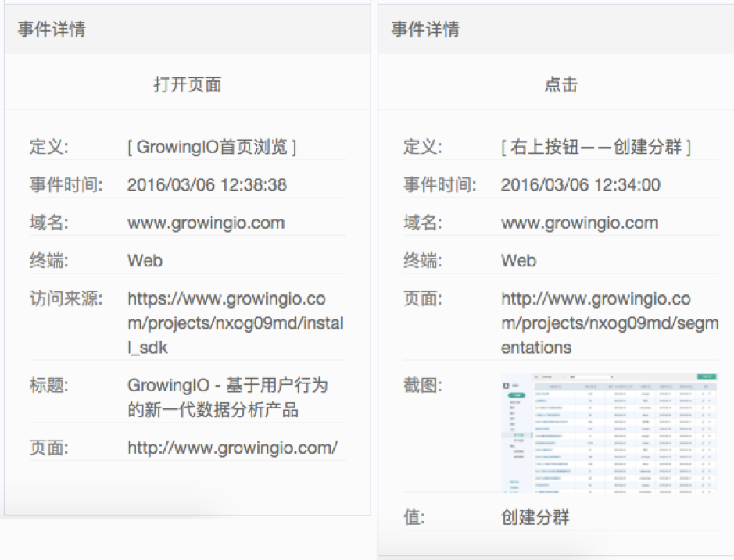Click the event time 2016/03/06 12:34:00
Image resolution: width=734 pixels, height=560 pixels.
point(580,185)
